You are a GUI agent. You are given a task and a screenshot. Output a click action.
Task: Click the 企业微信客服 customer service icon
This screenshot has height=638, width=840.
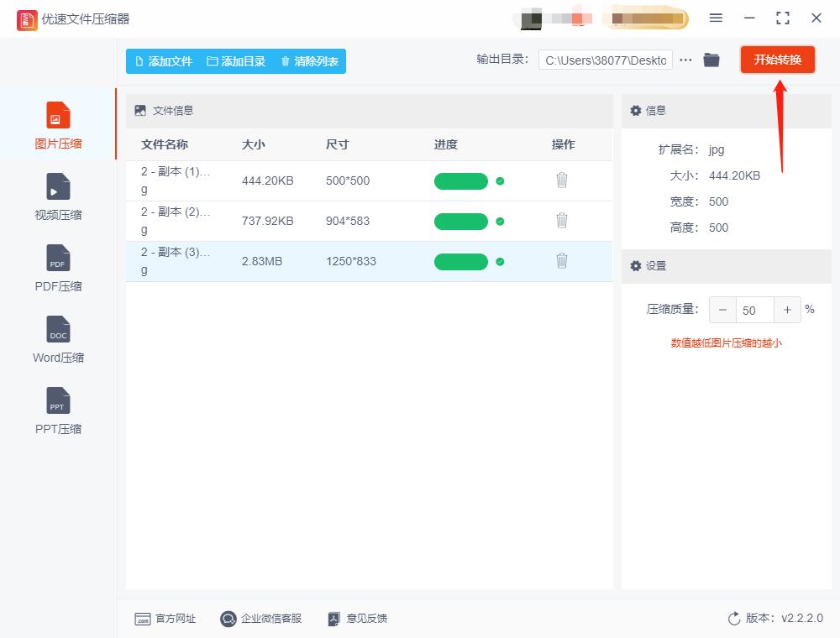(x=227, y=619)
